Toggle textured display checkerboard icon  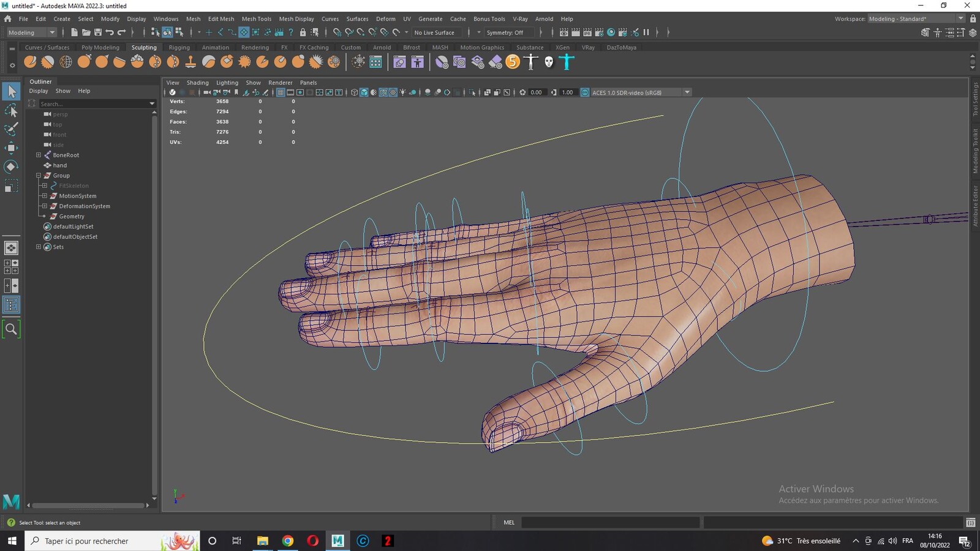[393, 92]
